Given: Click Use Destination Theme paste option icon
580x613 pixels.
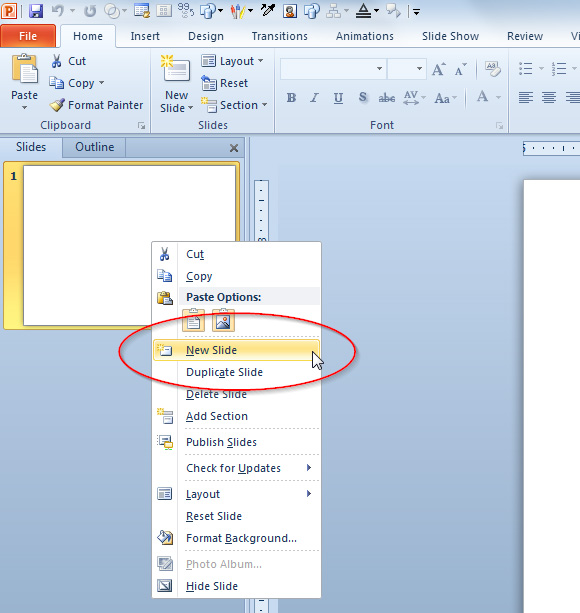Looking at the screenshot, I should point(193,321).
